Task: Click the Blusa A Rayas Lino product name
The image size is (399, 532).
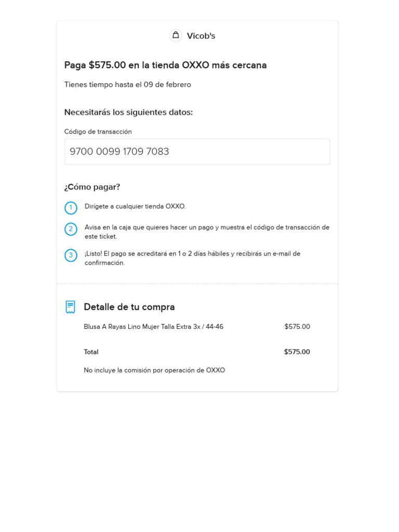Action: click(x=154, y=327)
